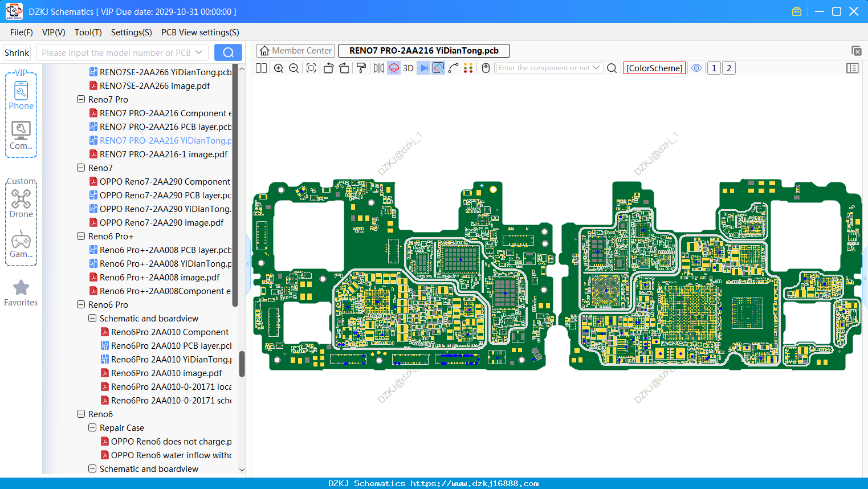Open PCB View settings(S) menu
The image size is (868, 489).
click(x=200, y=32)
